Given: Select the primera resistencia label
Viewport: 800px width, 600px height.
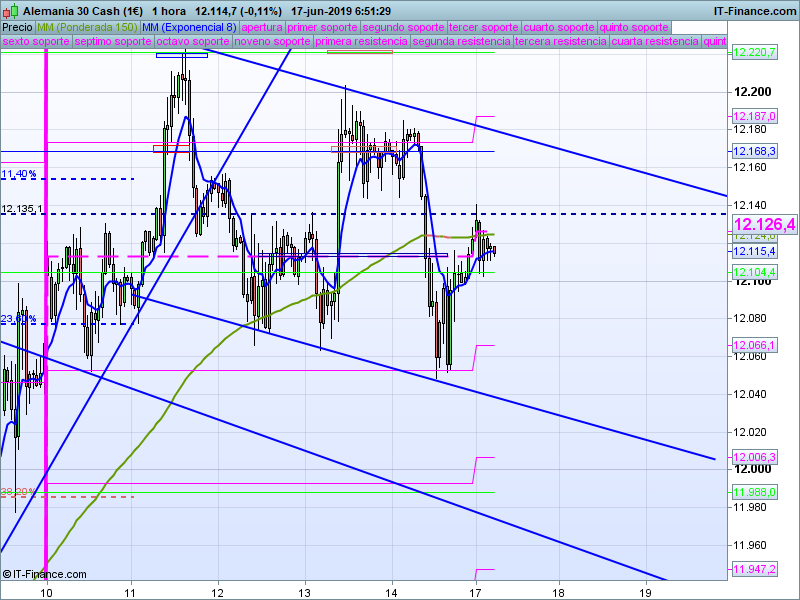Looking at the screenshot, I should [362, 41].
